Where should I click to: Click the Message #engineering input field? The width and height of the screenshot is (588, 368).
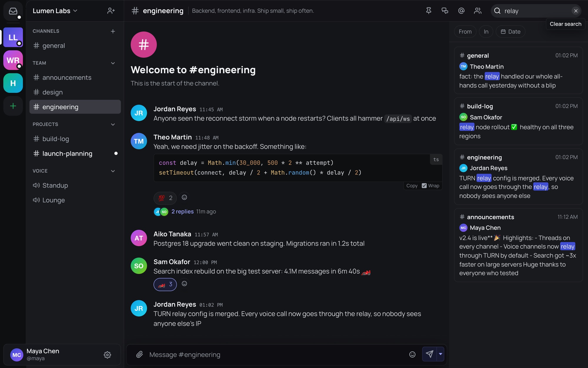coord(276,354)
